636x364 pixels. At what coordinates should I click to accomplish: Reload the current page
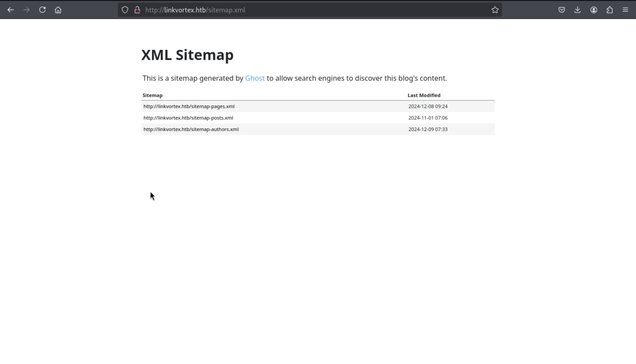[42, 10]
